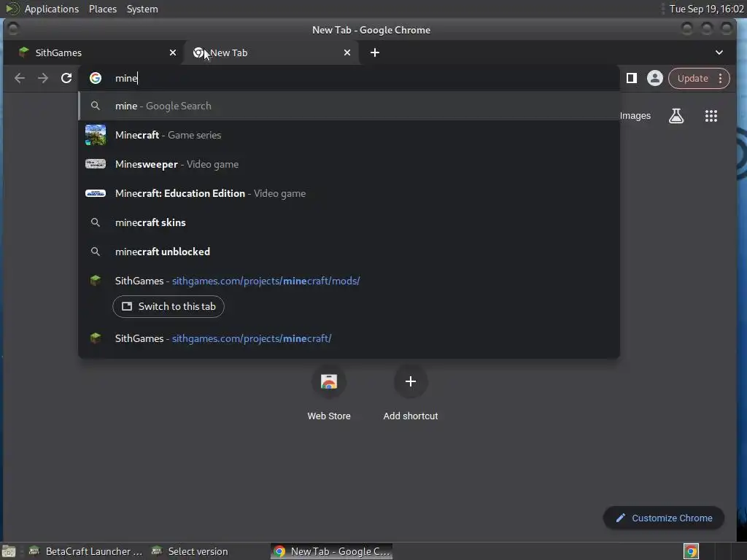Pick Minecraft: Education Edition suggestion

pyautogui.click(x=349, y=193)
